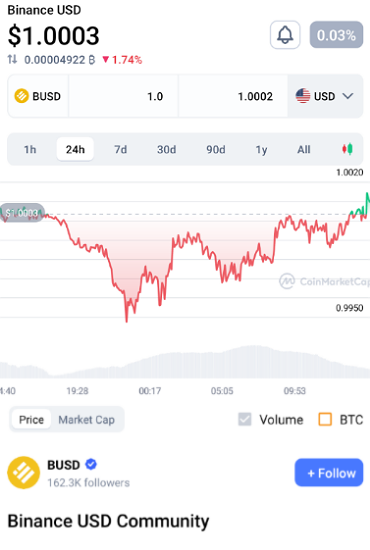The image size is (370, 550).
Task: Switch chart to Market Cap
Action: coord(86,420)
